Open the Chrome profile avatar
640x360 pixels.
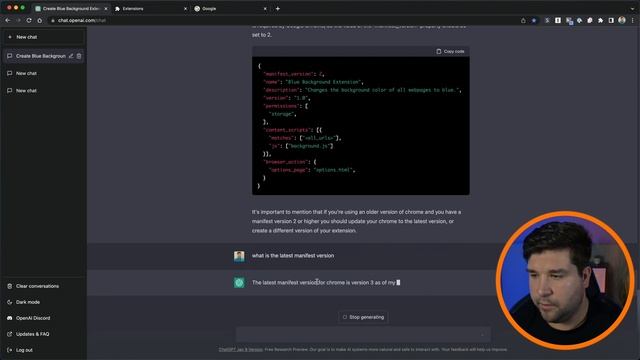point(622,20)
